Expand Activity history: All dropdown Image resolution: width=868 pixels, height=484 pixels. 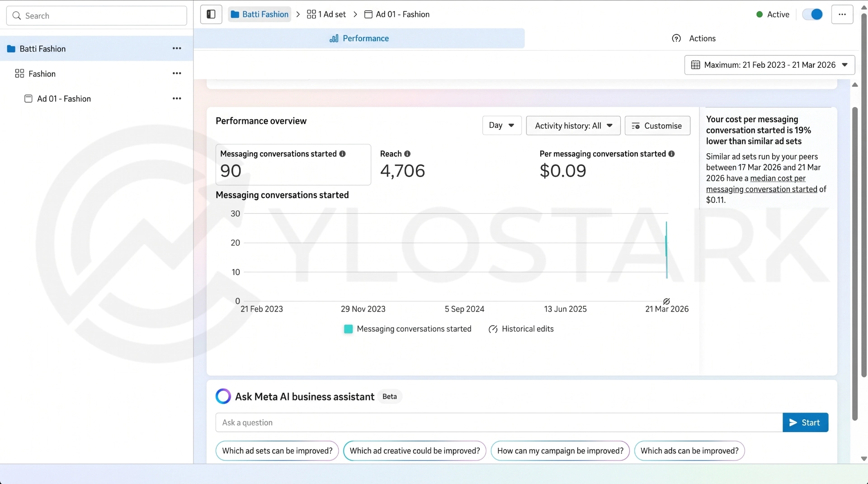tap(573, 126)
